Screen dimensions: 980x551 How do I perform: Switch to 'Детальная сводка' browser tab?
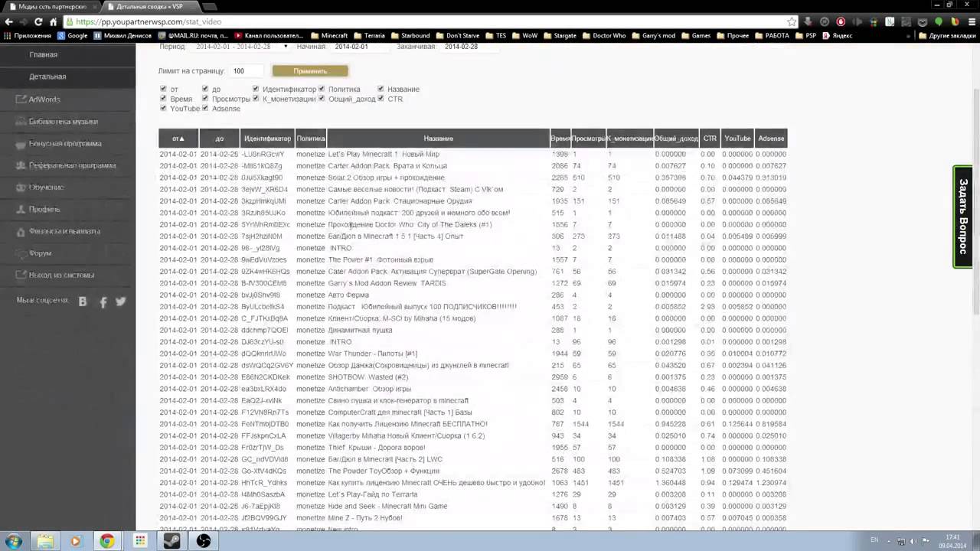point(152,6)
